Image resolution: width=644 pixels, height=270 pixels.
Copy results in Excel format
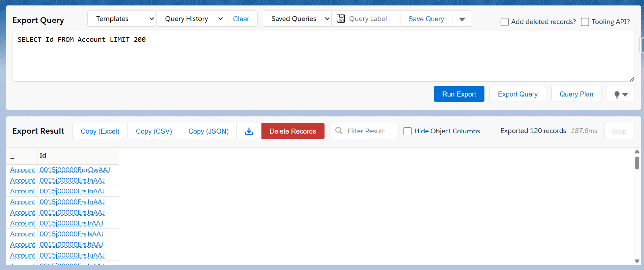(100, 131)
